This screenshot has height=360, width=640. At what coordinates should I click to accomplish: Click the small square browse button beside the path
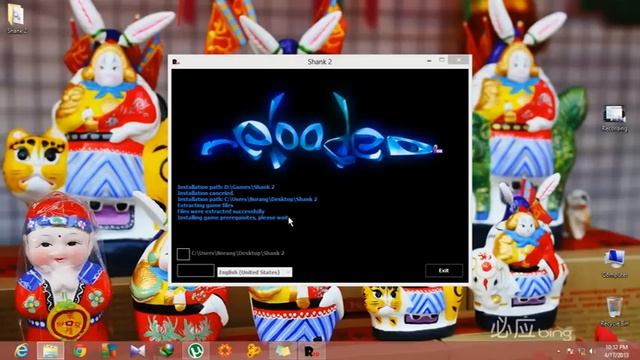pos(183,254)
